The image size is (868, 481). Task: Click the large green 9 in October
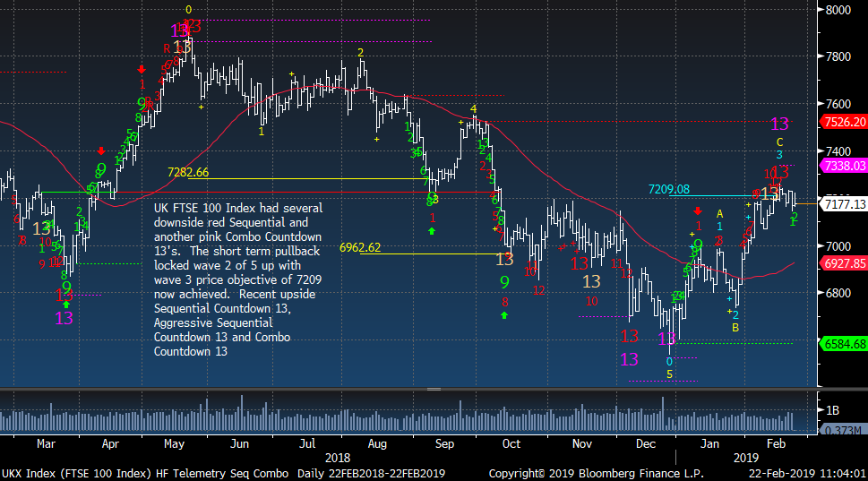click(504, 282)
